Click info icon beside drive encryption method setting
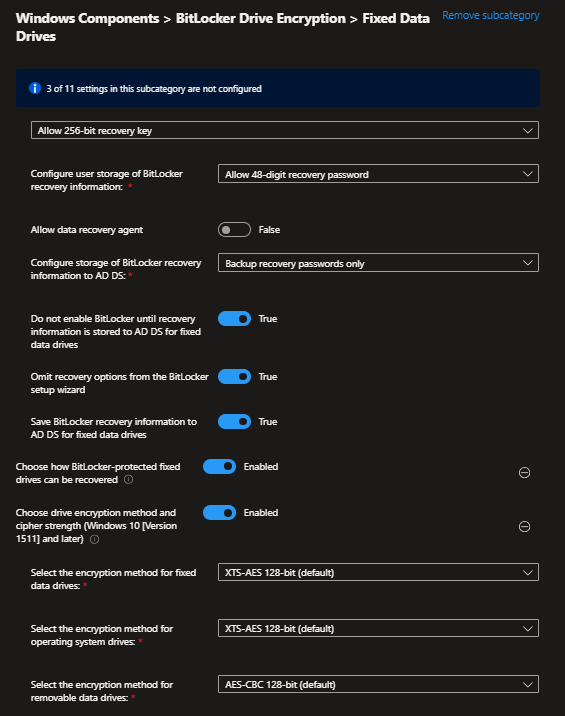565x716 pixels. click(95, 539)
